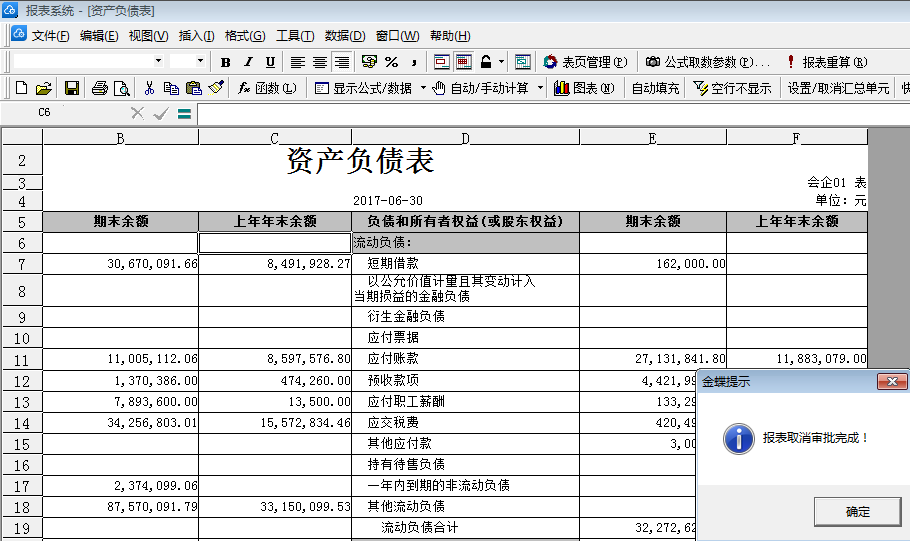910x541 pixels.
Task: Toggle Underline formatting
Action: pyautogui.click(x=270, y=62)
